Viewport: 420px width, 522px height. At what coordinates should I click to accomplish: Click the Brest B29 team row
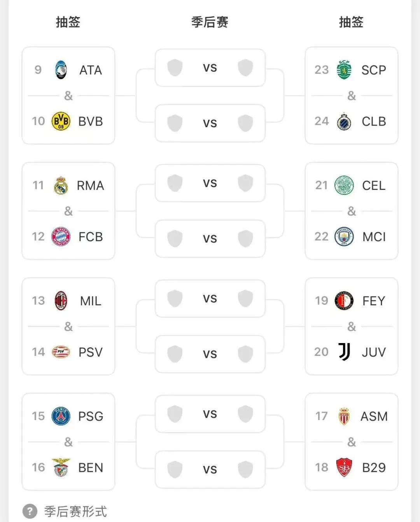(x=351, y=467)
